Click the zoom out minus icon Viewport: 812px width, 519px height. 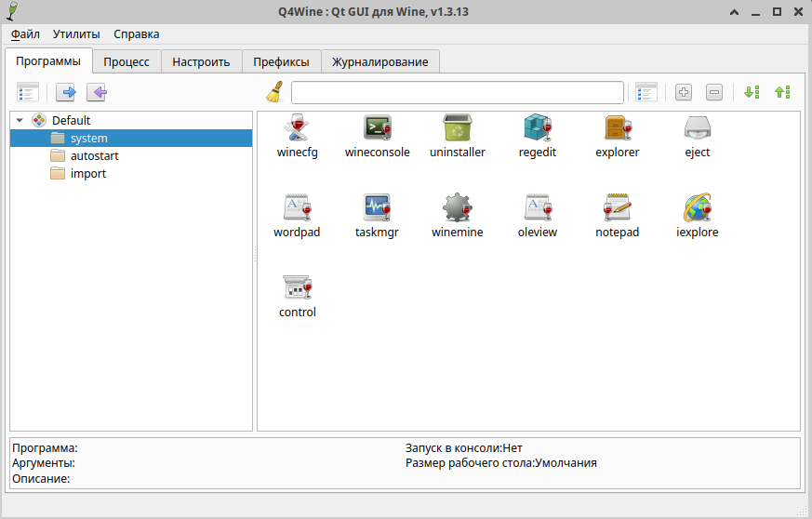point(714,93)
